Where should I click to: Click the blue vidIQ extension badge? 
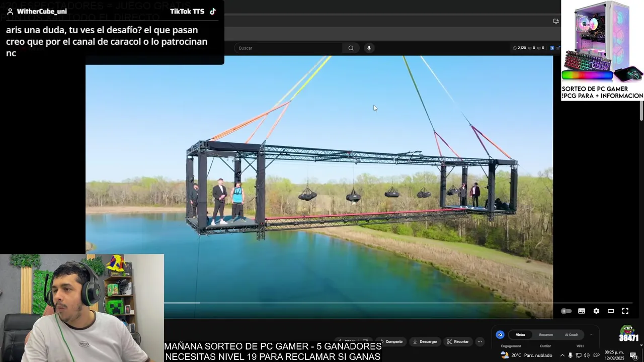coord(552,48)
